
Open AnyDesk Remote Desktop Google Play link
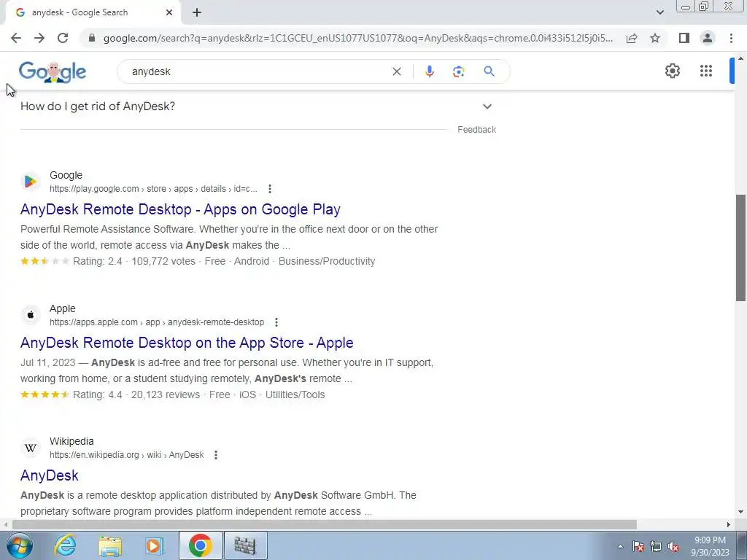click(x=181, y=209)
